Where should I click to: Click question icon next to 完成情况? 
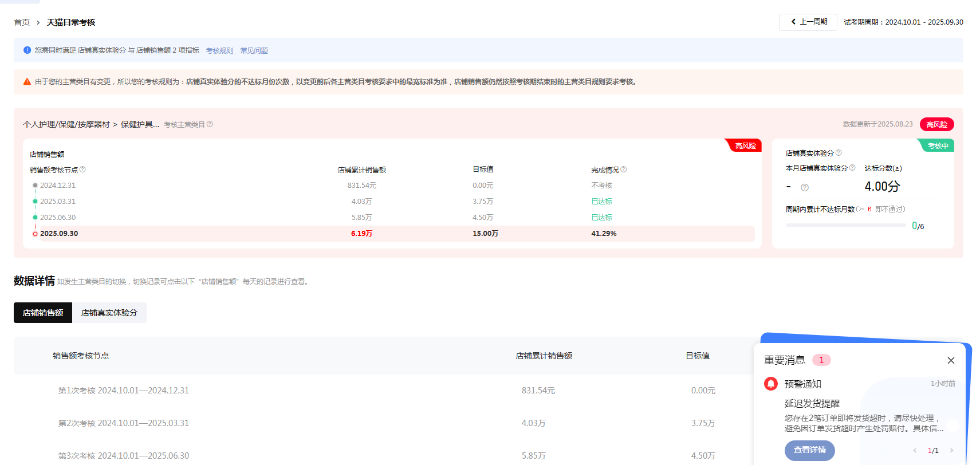[624, 170]
